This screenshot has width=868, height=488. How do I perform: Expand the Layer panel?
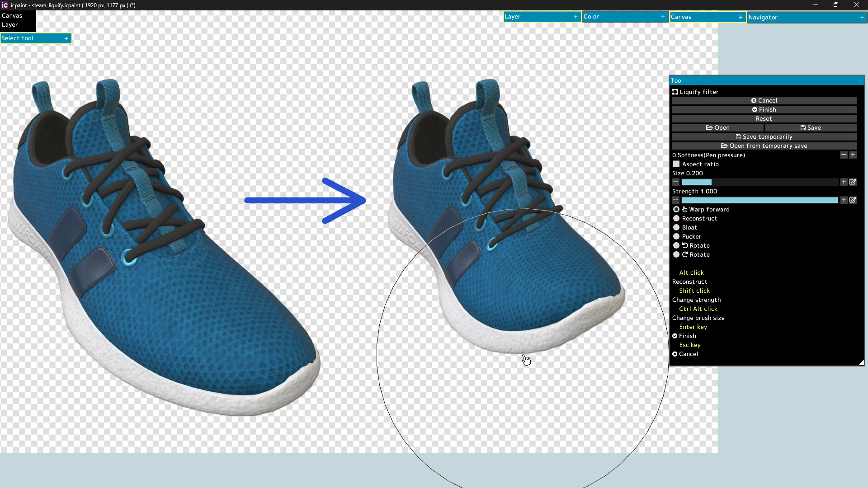(x=576, y=17)
